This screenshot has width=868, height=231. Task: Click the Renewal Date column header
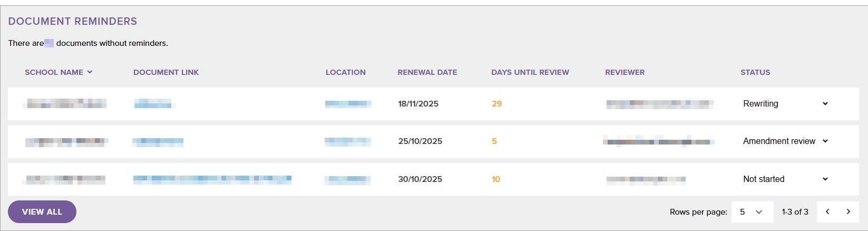click(x=427, y=72)
